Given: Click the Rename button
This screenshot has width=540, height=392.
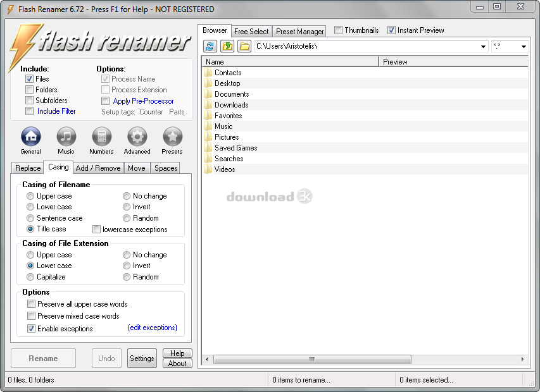Looking at the screenshot, I should [x=43, y=358].
